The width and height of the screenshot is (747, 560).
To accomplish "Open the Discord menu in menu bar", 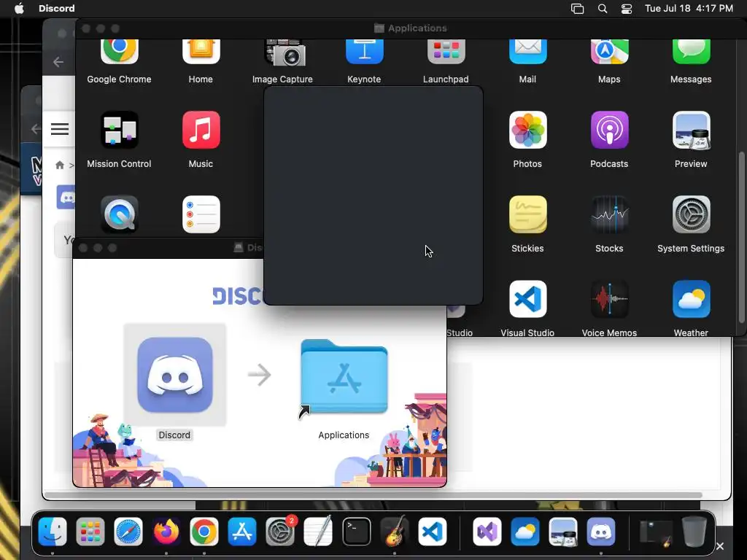I will point(57,8).
